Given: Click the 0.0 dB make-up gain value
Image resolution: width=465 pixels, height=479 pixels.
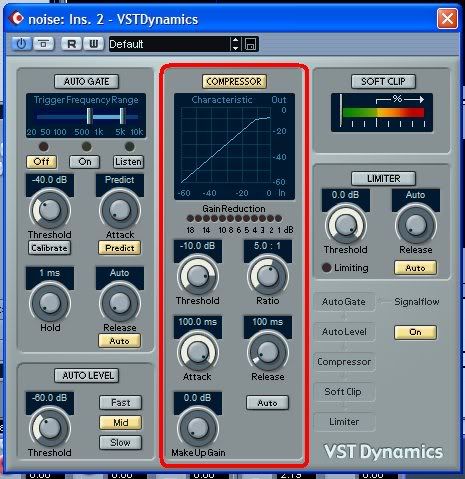Looking at the screenshot, I should 198,398.
